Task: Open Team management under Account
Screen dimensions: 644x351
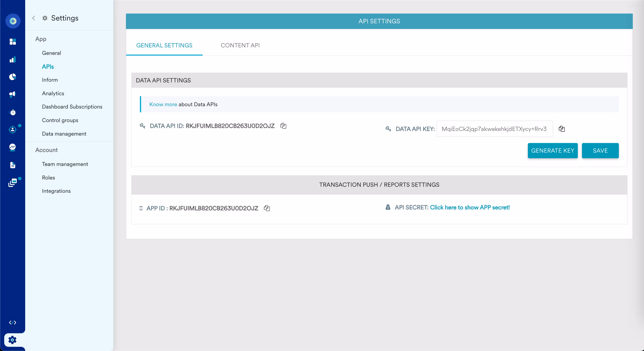Action: point(65,164)
